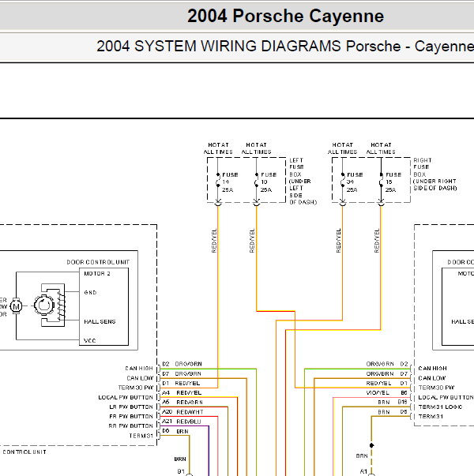The height and width of the screenshot is (476, 474).
Task: Click the 'D6 BRN' wire label
Action: [175, 431]
